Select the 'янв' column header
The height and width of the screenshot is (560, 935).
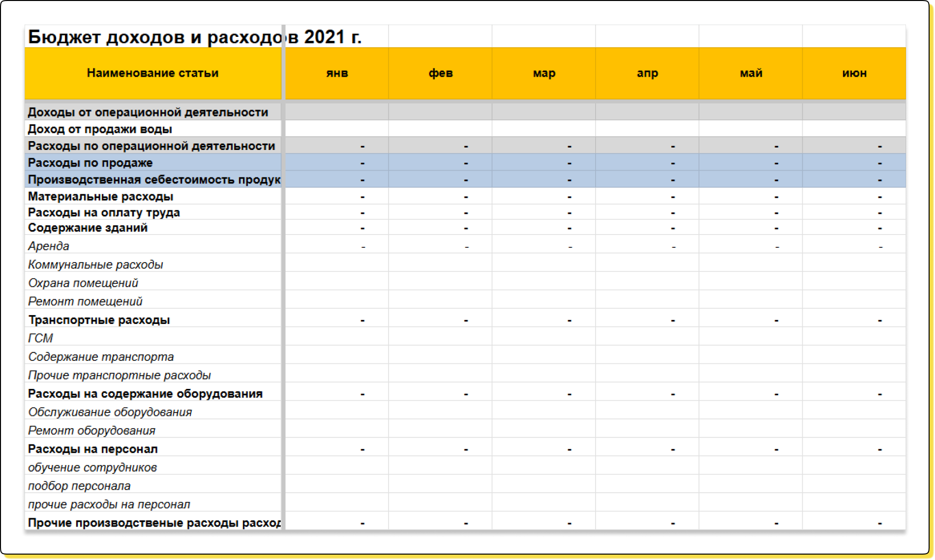[337, 73]
